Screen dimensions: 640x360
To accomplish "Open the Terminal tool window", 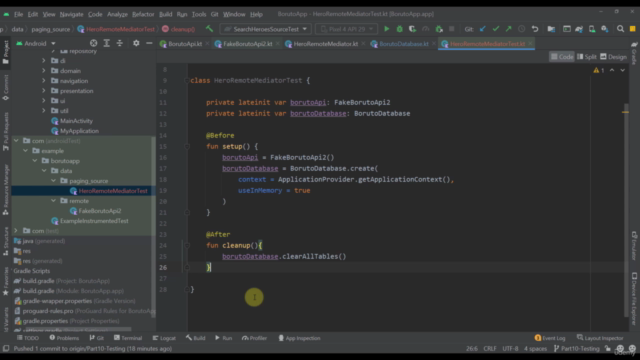I will tap(128, 338).
